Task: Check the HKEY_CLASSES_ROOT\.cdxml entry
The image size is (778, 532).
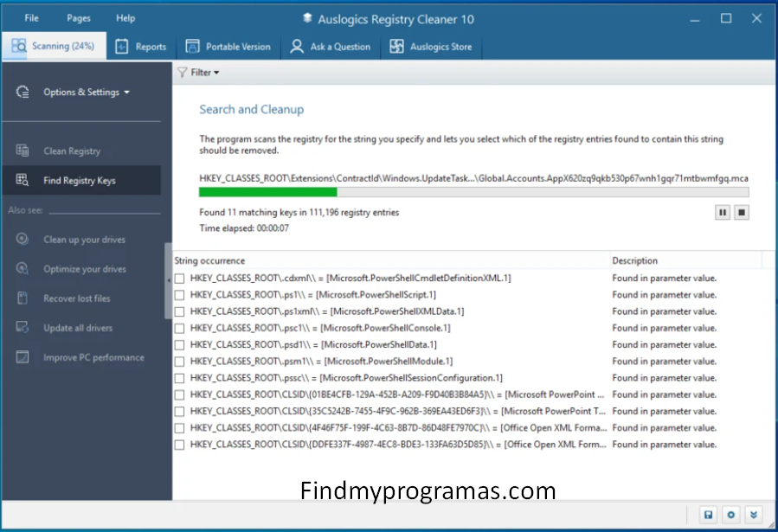Action: pyautogui.click(x=179, y=278)
